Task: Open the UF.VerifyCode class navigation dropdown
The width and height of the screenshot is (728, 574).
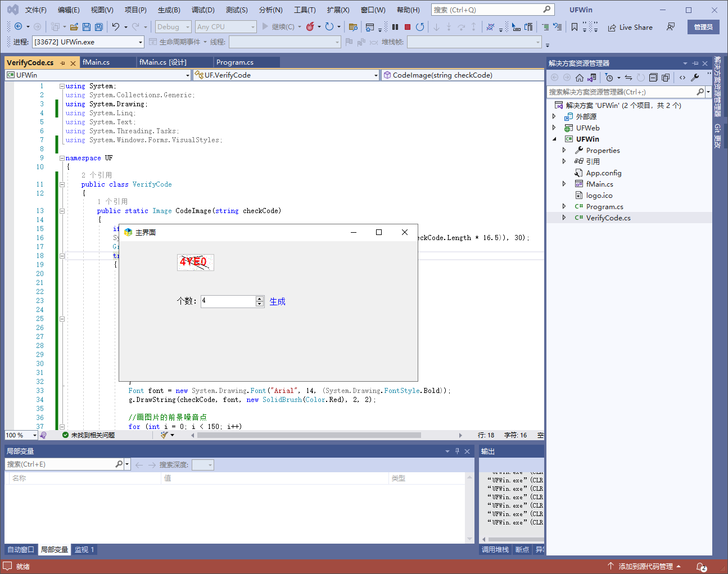Action: [286, 75]
